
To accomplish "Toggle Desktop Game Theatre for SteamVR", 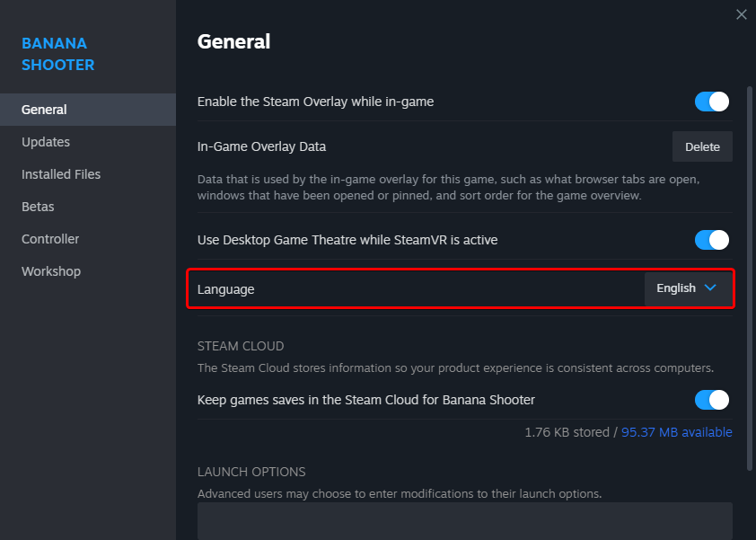I will click(x=712, y=240).
